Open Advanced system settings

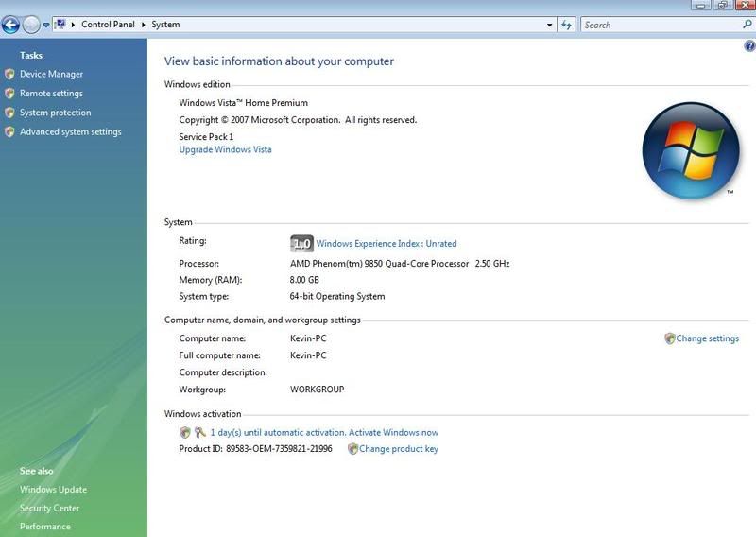pos(70,132)
